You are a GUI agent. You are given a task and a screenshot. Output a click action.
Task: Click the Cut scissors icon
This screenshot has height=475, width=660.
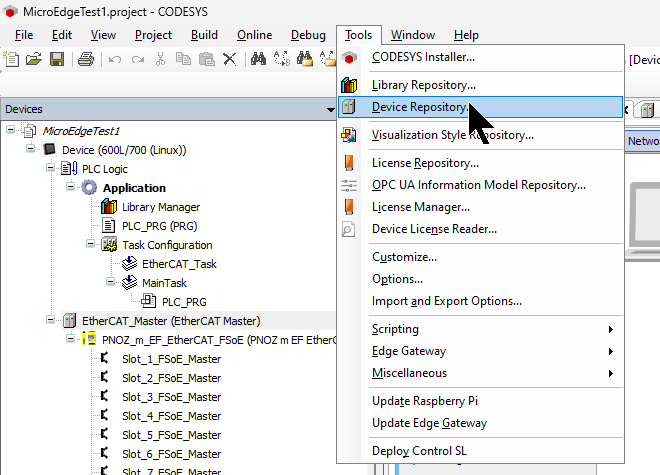[x=160, y=59]
